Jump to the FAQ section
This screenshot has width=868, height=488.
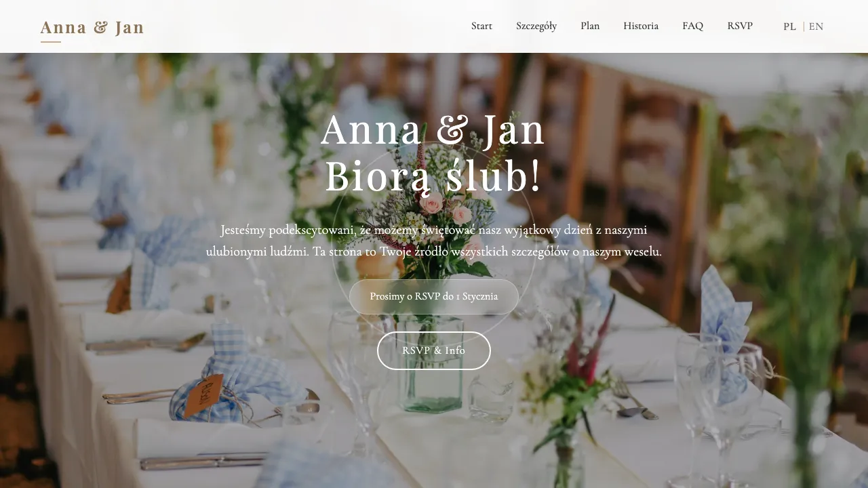pos(692,26)
